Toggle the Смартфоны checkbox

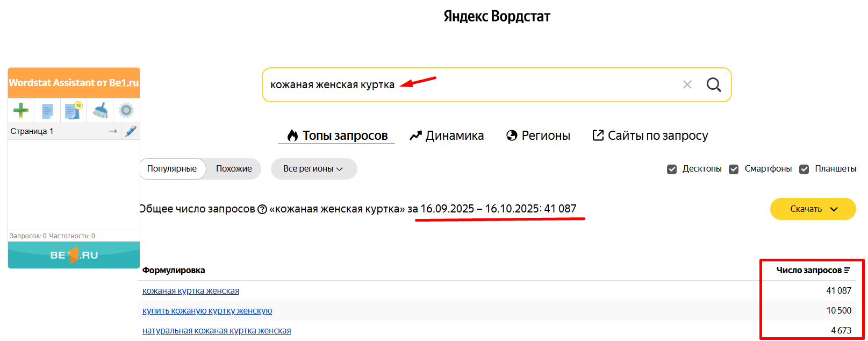click(734, 169)
